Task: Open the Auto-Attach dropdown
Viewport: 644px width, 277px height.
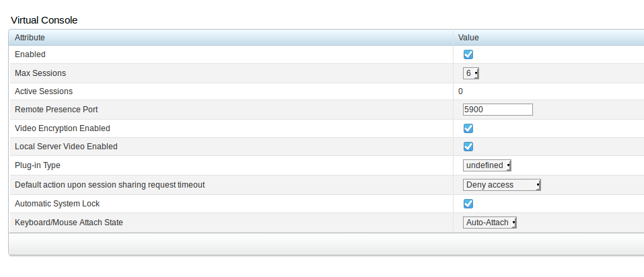Action: coord(490,223)
